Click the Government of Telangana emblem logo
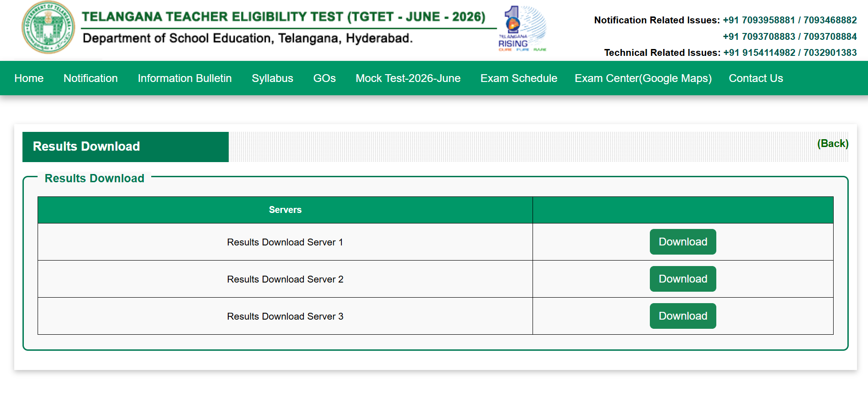 click(48, 27)
